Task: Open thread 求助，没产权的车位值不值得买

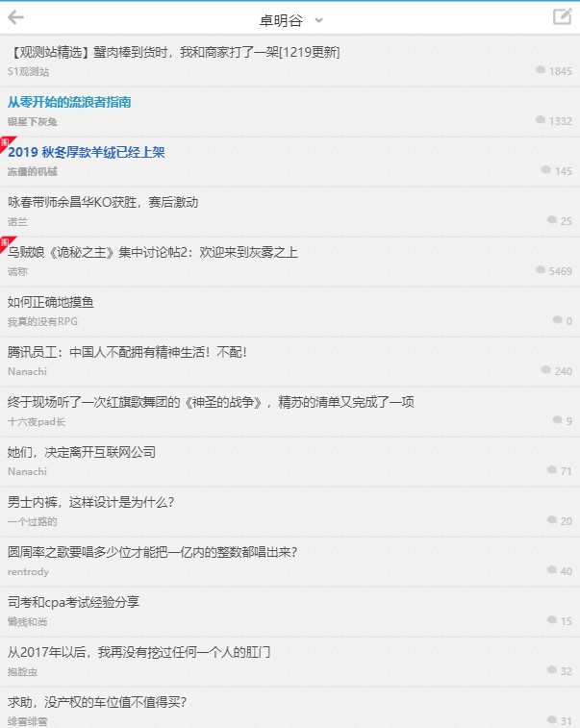Action: (x=97, y=702)
